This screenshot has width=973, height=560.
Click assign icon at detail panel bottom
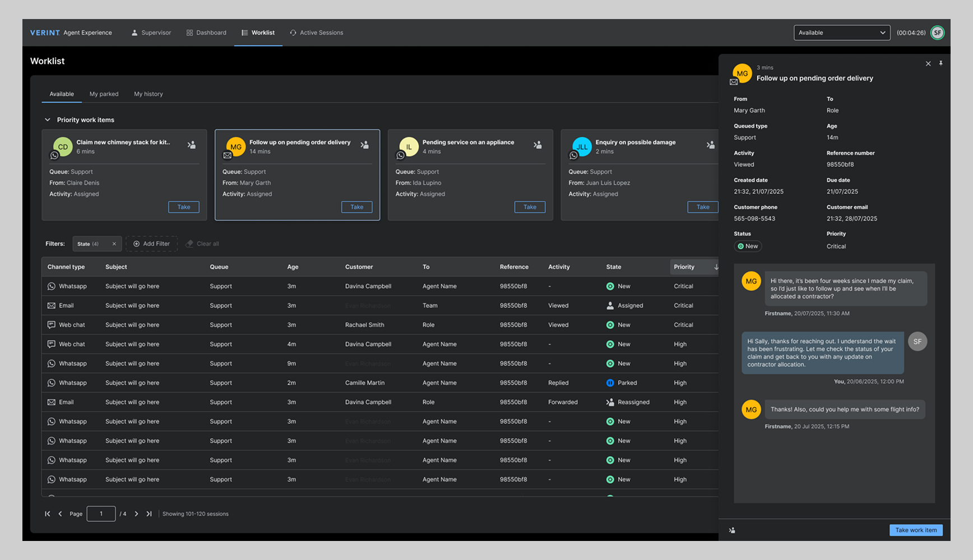pyautogui.click(x=732, y=530)
